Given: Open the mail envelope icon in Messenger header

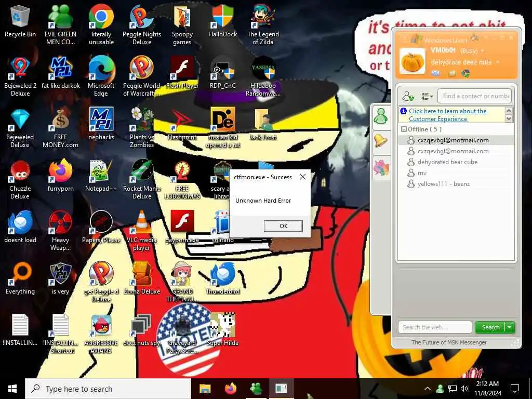Looking at the screenshot, I should click(x=436, y=73).
